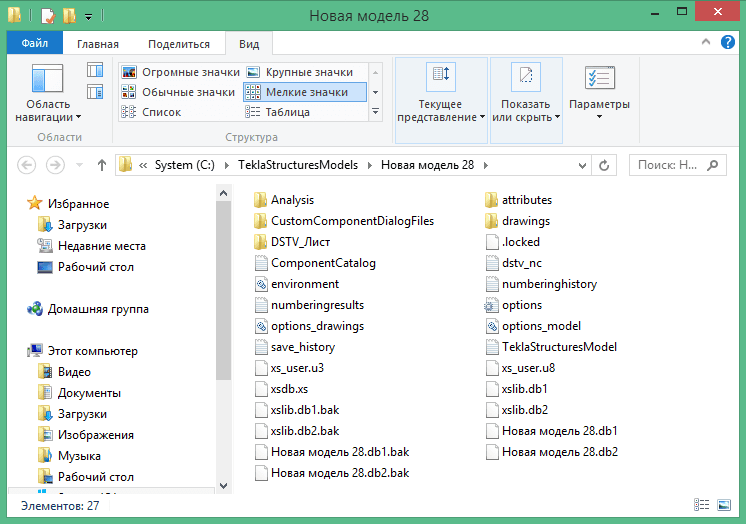Open Изображения in navigation pane

tap(86, 435)
